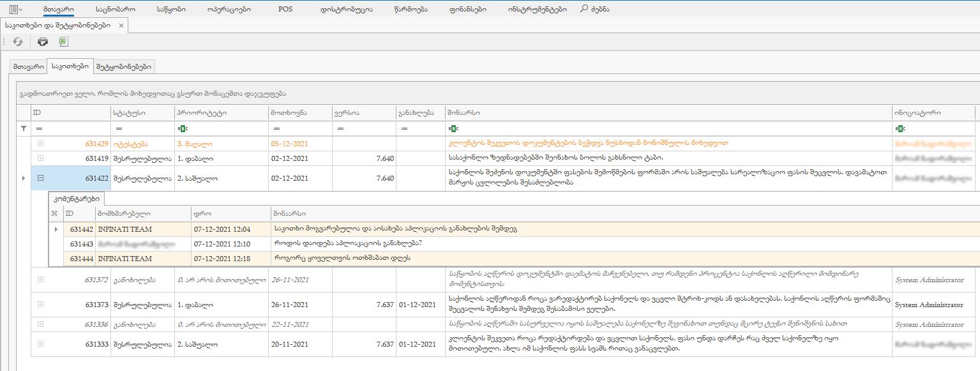Viewport: 980px width, 371px height.
Task: Switch to the საკითხები tab
Action: [x=70, y=65]
